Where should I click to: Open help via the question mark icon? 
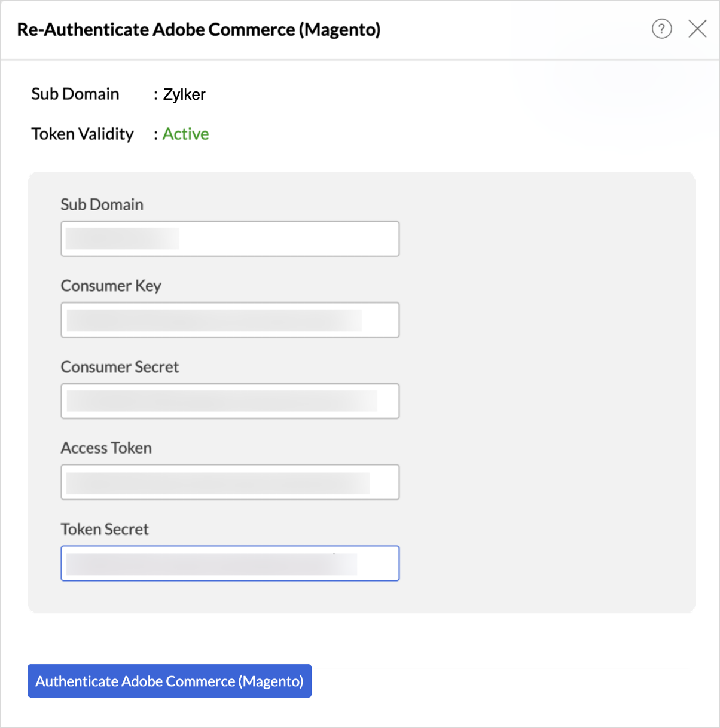tap(661, 29)
